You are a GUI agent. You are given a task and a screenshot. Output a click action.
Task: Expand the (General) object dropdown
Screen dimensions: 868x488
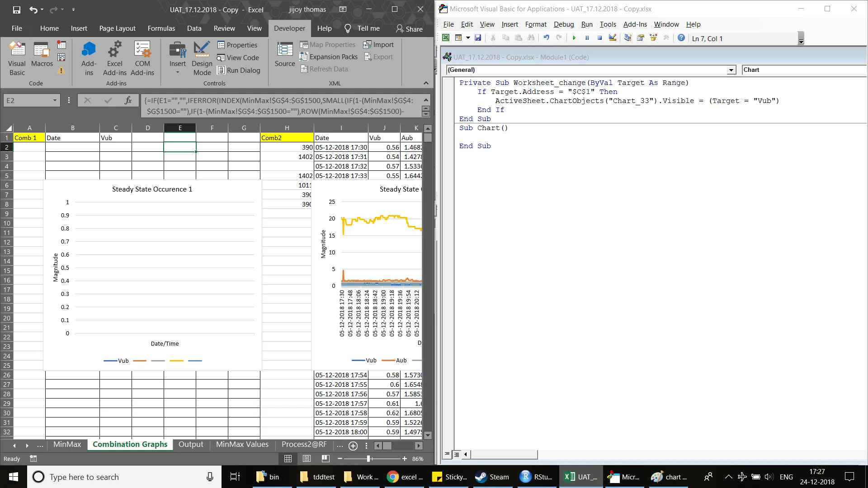pyautogui.click(x=731, y=70)
